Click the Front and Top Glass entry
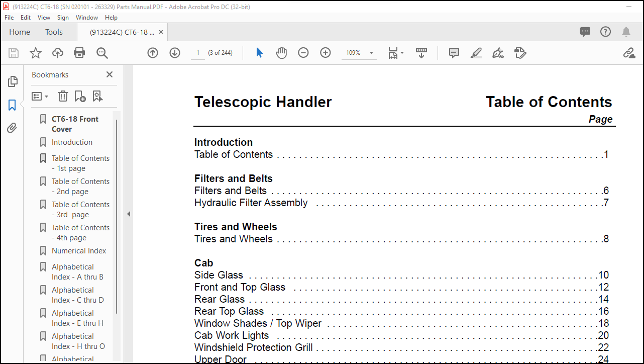Image resolution: width=644 pixels, height=364 pixels. point(240,287)
